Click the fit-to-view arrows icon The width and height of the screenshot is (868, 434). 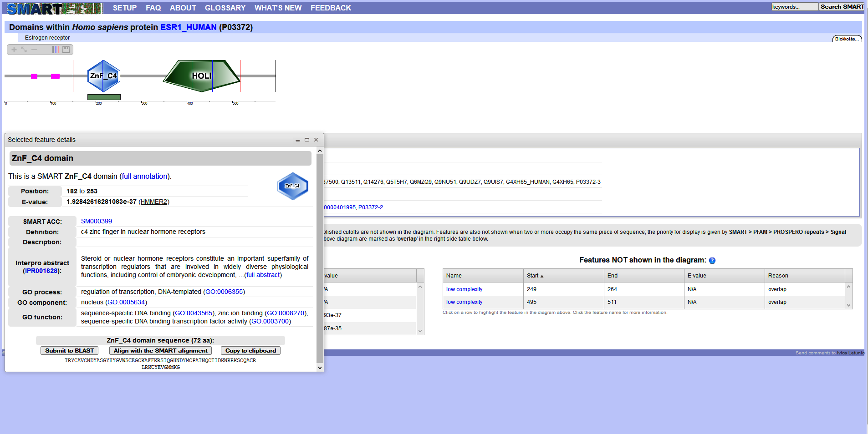tap(24, 50)
